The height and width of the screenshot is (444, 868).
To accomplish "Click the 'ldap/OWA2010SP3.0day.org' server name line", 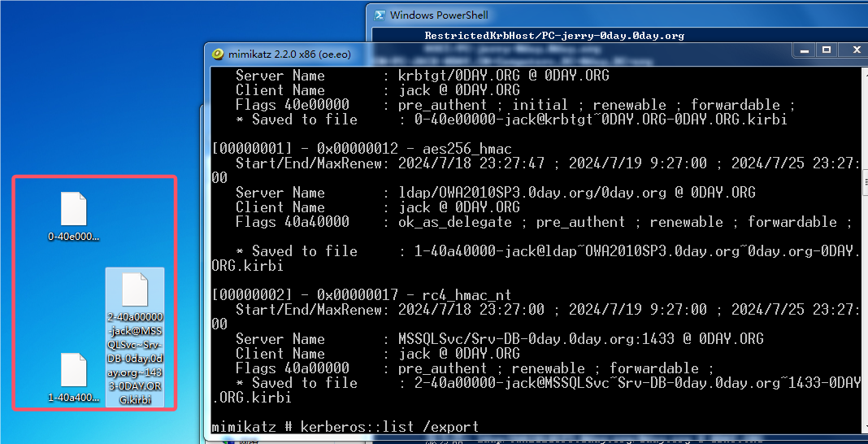I will 496,193.
